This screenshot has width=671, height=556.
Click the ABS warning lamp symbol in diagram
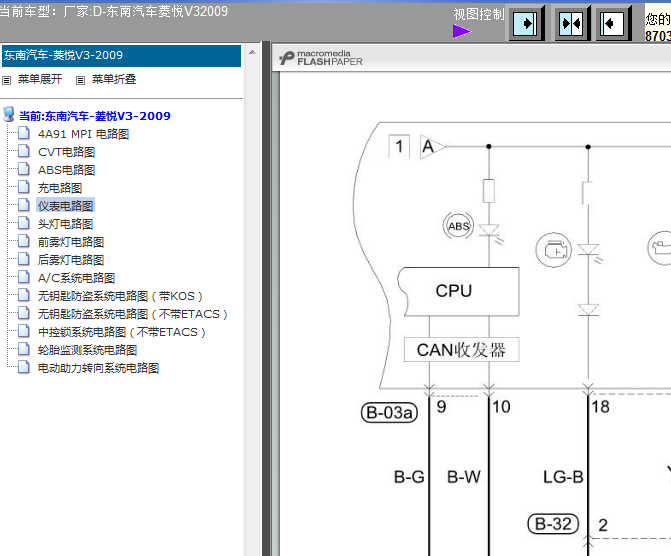(458, 226)
